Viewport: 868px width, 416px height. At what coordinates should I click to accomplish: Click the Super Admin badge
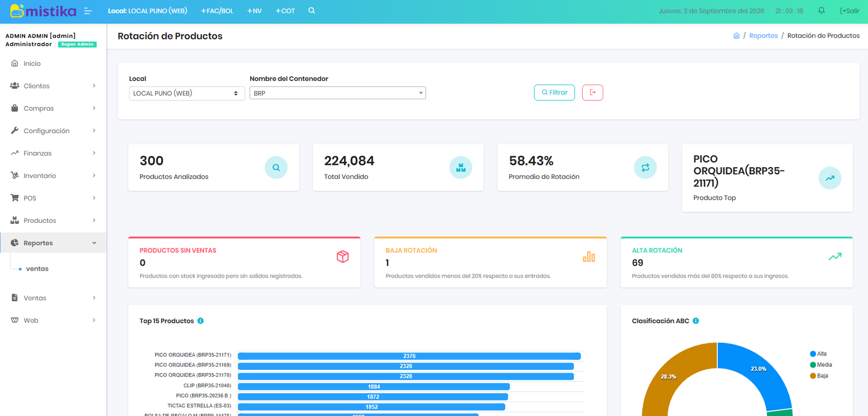[77, 44]
